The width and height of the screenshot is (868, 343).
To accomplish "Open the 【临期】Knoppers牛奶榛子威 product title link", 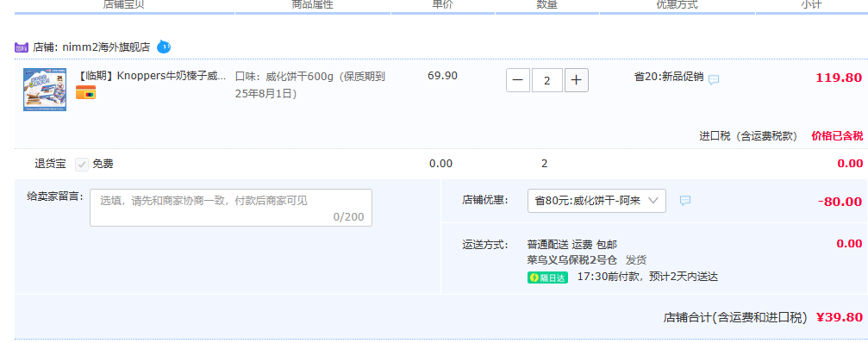I will click(x=151, y=77).
